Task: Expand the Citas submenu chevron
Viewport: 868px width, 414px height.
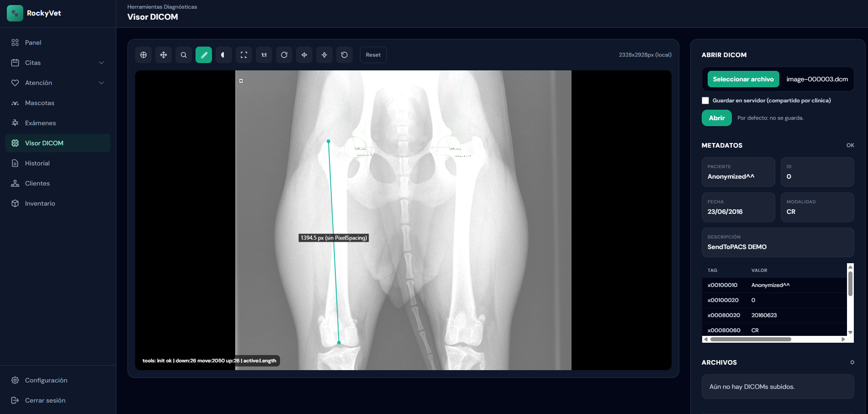Action: click(x=101, y=63)
